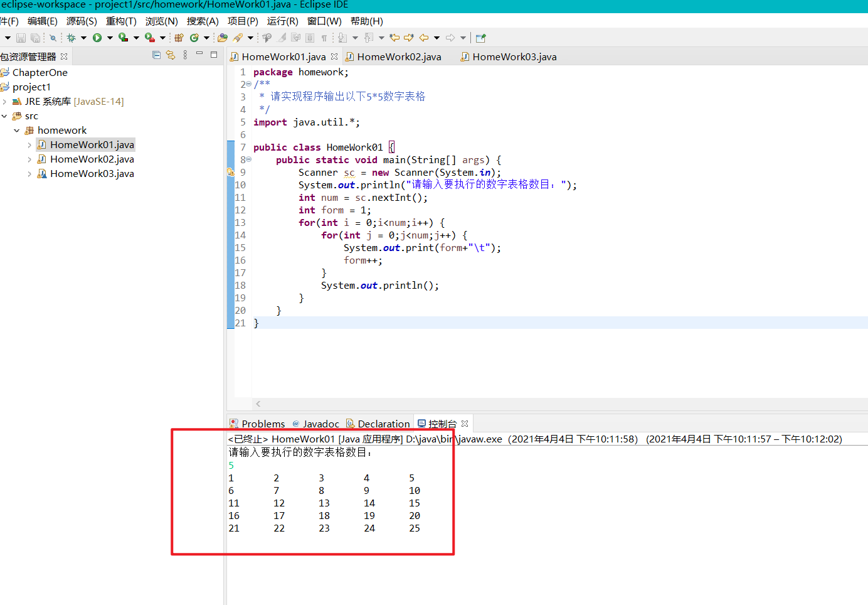Click the Debug bug icon
868x605 pixels.
point(71,38)
